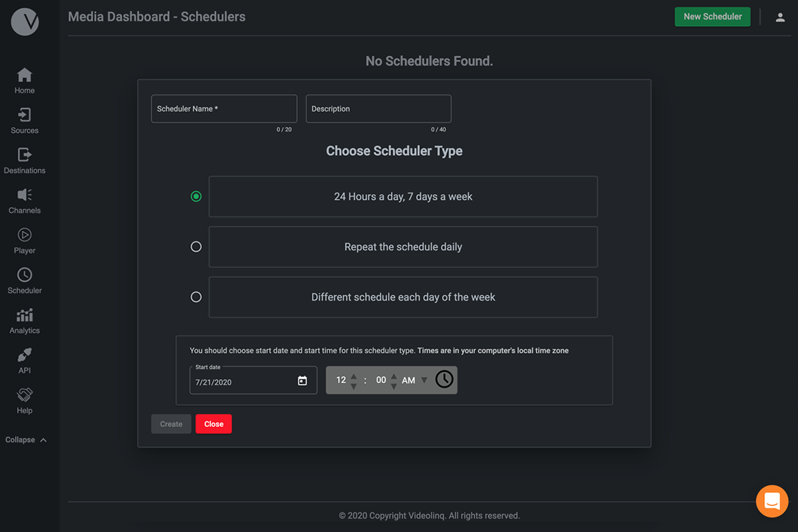Go to Sources in the sidebar
The width and height of the screenshot is (798, 532).
point(25,121)
